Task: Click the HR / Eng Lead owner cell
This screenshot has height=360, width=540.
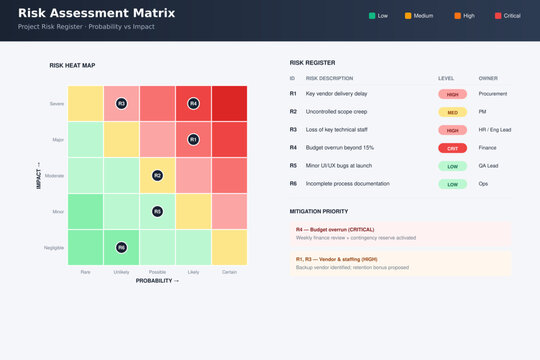Action: pyautogui.click(x=495, y=130)
